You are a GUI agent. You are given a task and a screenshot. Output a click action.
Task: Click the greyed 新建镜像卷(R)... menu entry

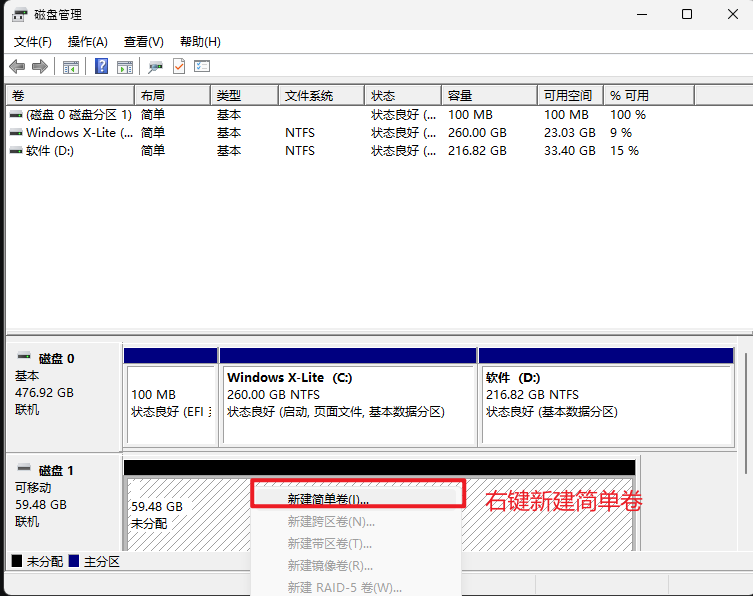[356, 566]
